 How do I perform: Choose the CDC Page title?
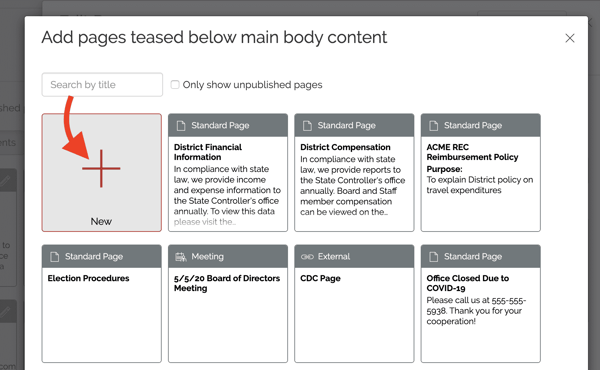(320, 279)
